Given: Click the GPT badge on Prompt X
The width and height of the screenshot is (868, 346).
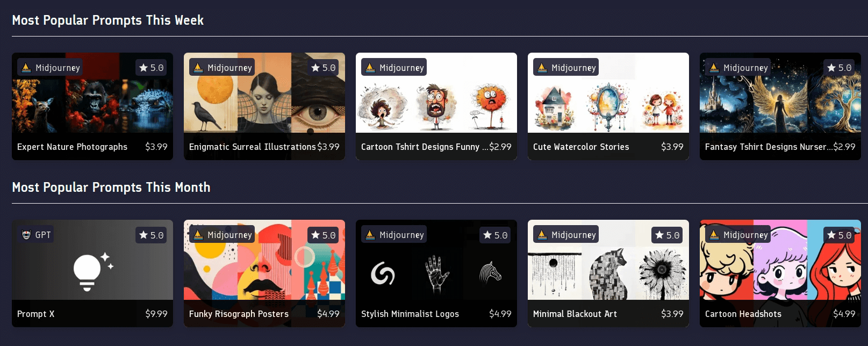Looking at the screenshot, I should pyautogui.click(x=36, y=235).
